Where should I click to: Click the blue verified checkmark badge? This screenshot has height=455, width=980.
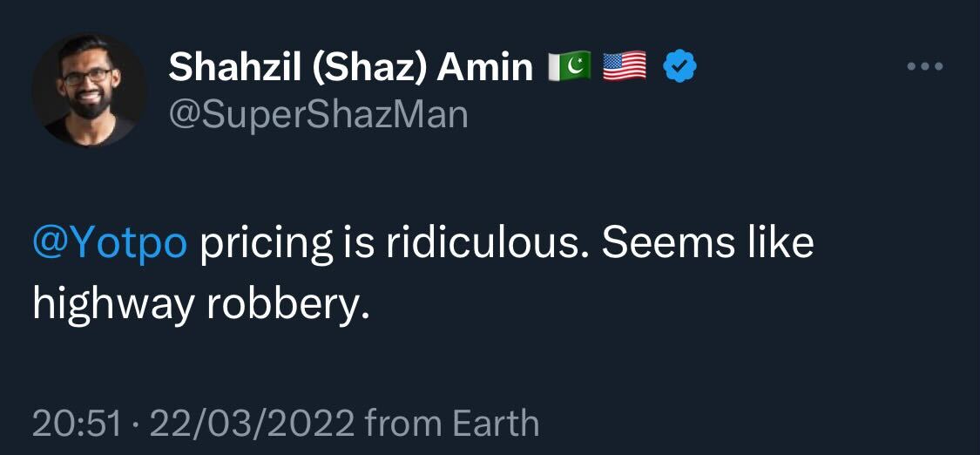point(679,67)
